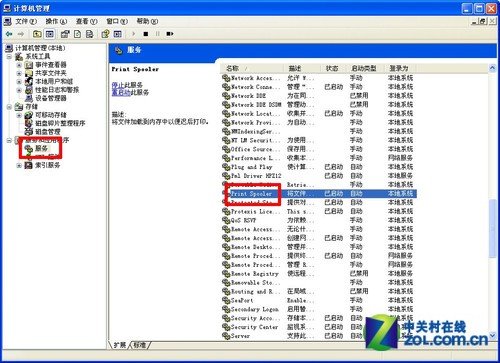Click the Back arrow toolbar icon
The height and width of the screenshot is (363, 500).
pos(9,34)
